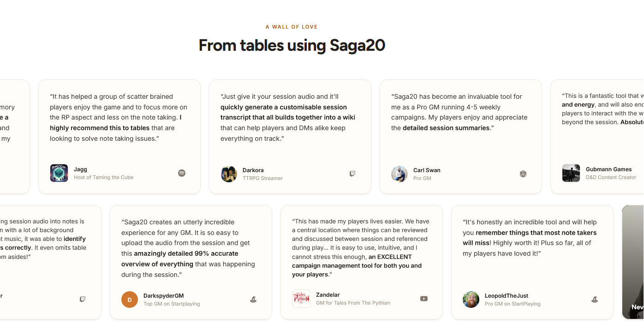
Task: Open the wizard hat icon on DarkspyderGM's card
Action: click(x=253, y=300)
